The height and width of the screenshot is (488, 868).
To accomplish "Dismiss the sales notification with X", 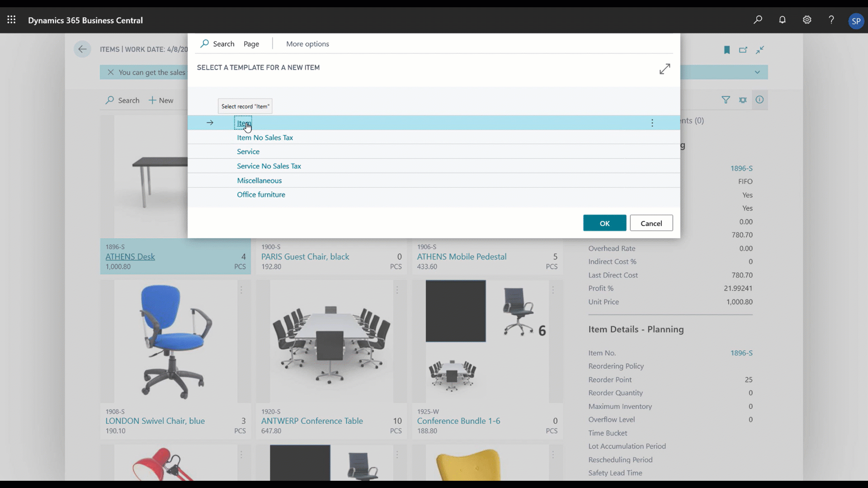I will (111, 72).
